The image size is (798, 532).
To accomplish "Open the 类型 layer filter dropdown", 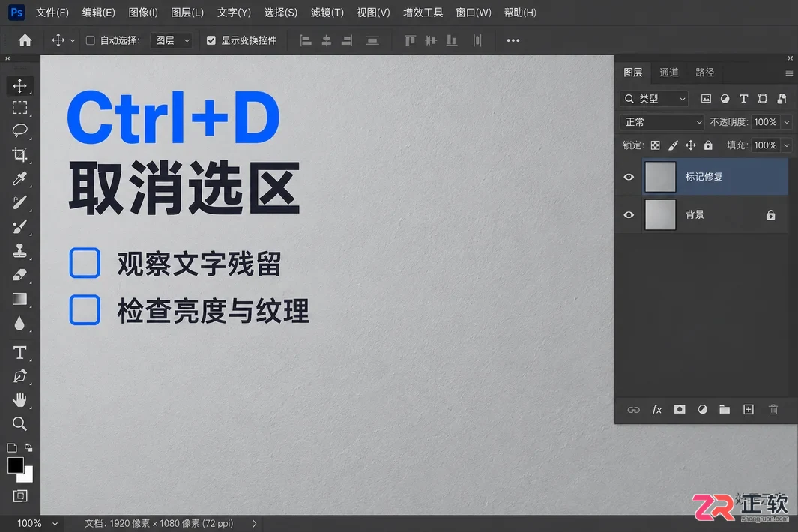I will pos(654,99).
